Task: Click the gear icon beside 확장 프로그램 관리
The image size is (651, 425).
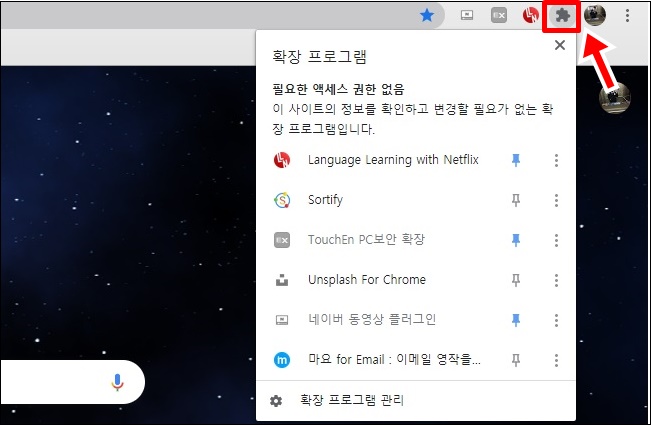Action: [x=276, y=401]
